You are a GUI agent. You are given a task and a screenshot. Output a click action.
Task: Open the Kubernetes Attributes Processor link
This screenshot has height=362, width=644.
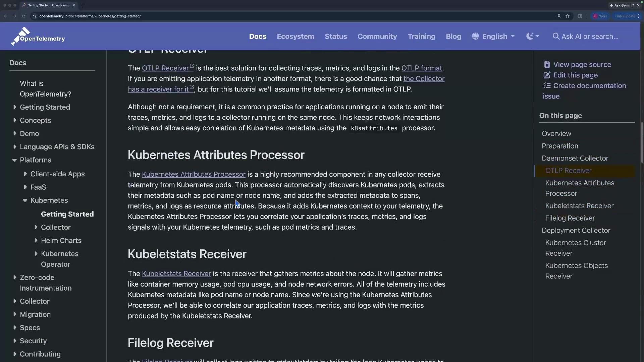point(194,174)
